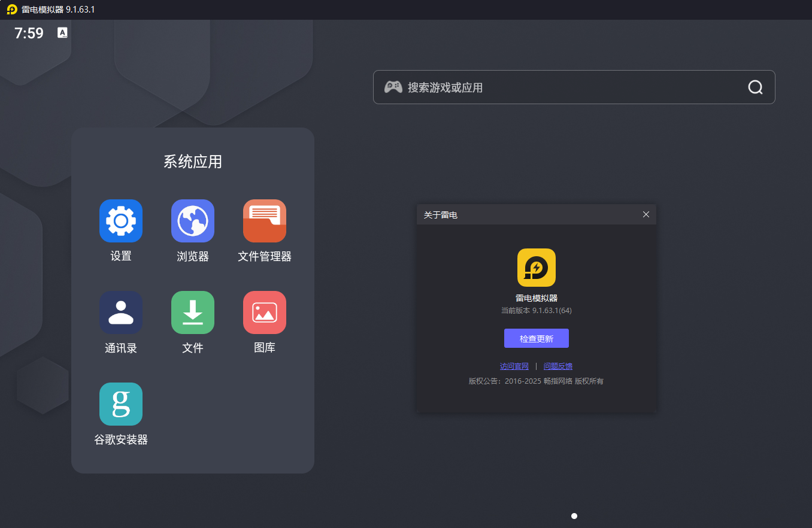Open the 图库 gallery app
The image size is (812, 528).
point(264,312)
